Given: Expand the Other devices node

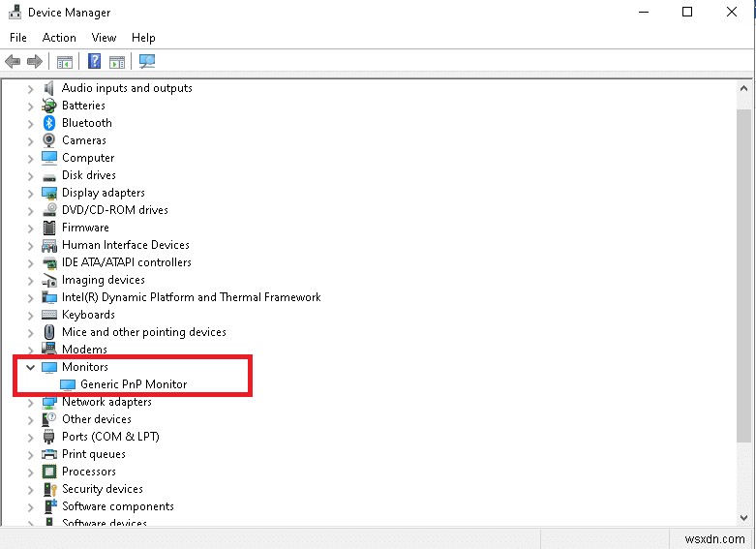Looking at the screenshot, I should tap(30, 419).
